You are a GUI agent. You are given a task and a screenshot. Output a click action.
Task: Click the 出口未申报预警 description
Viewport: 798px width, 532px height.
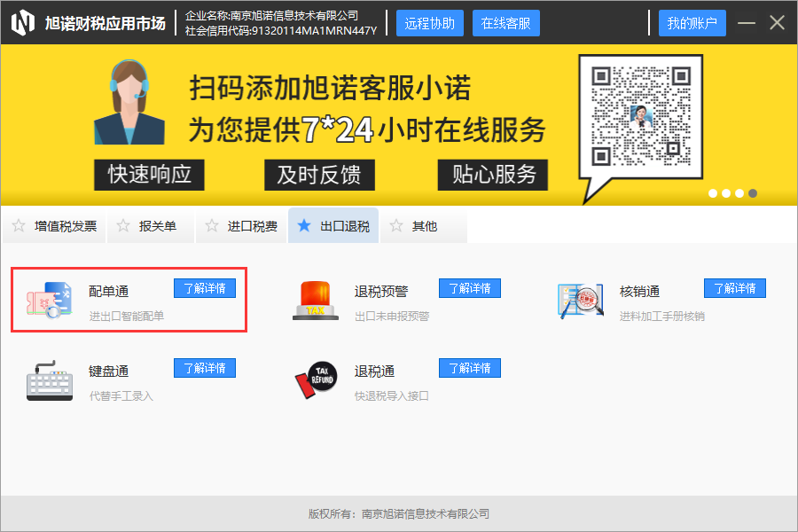(392, 317)
